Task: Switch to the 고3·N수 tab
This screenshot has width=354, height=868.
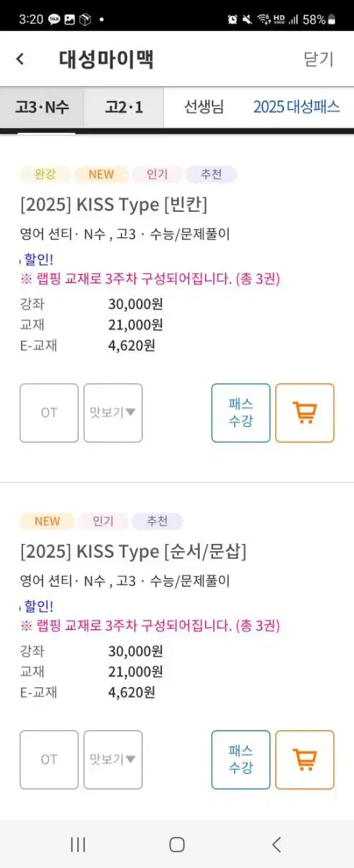Action: tap(42, 108)
